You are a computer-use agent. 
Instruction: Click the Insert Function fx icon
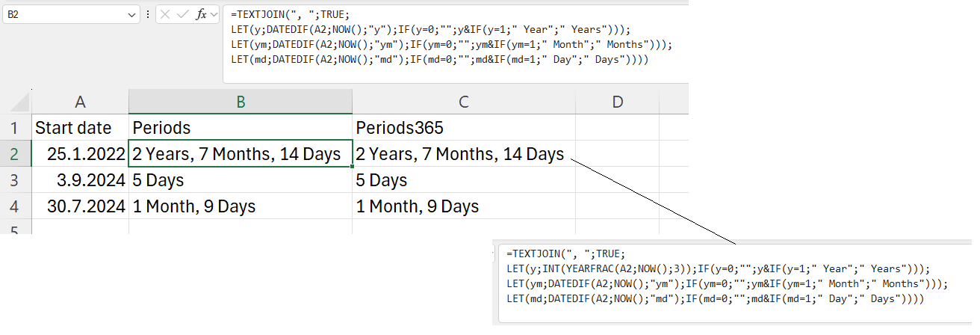point(201,14)
